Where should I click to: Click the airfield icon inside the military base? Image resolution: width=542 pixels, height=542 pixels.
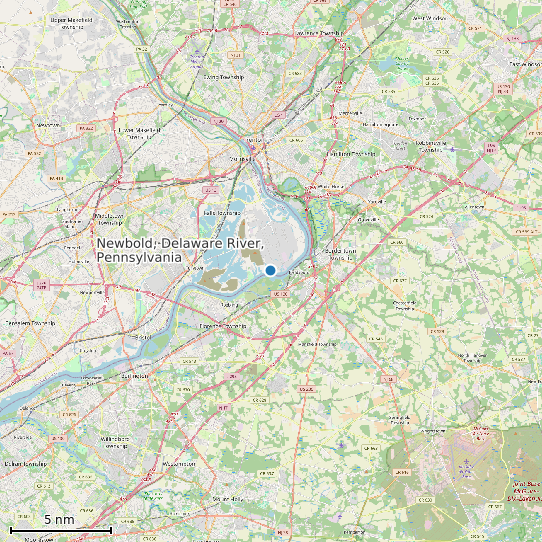(467, 461)
